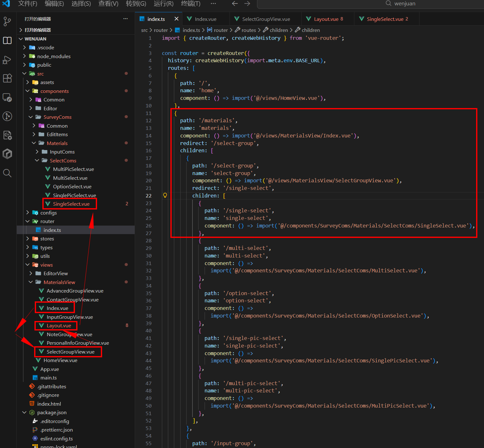Expand the public folder
Image resolution: width=484 pixels, height=448 pixels.
(76, 65)
